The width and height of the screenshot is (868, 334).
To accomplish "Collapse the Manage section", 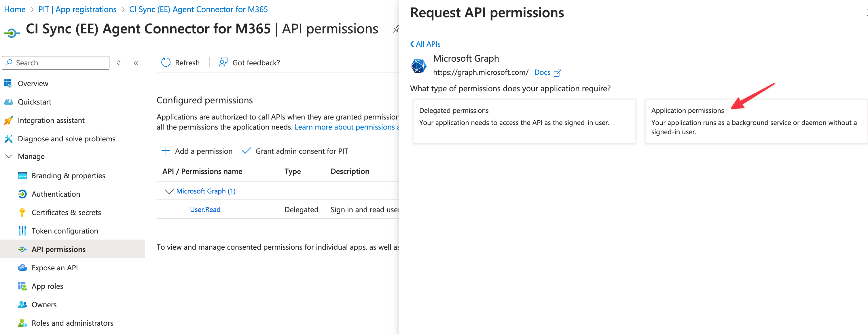I will click(x=9, y=156).
